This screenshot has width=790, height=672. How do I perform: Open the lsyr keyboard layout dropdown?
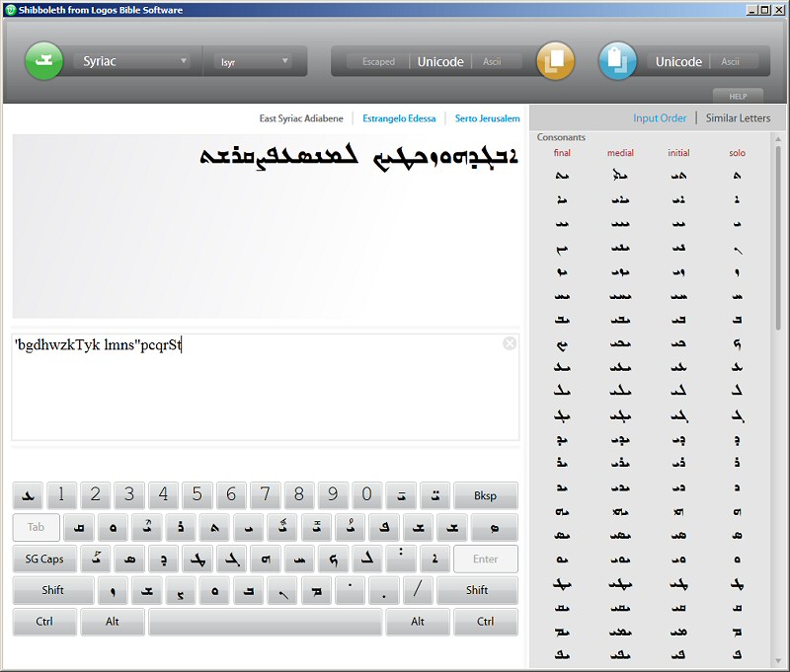pyautogui.click(x=254, y=61)
